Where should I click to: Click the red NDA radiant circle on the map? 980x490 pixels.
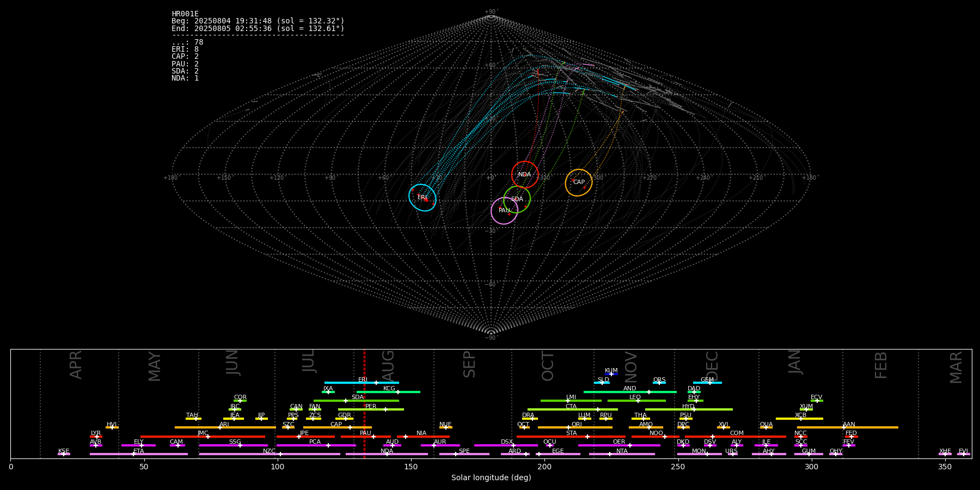pyautogui.click(x=525, y=175)
